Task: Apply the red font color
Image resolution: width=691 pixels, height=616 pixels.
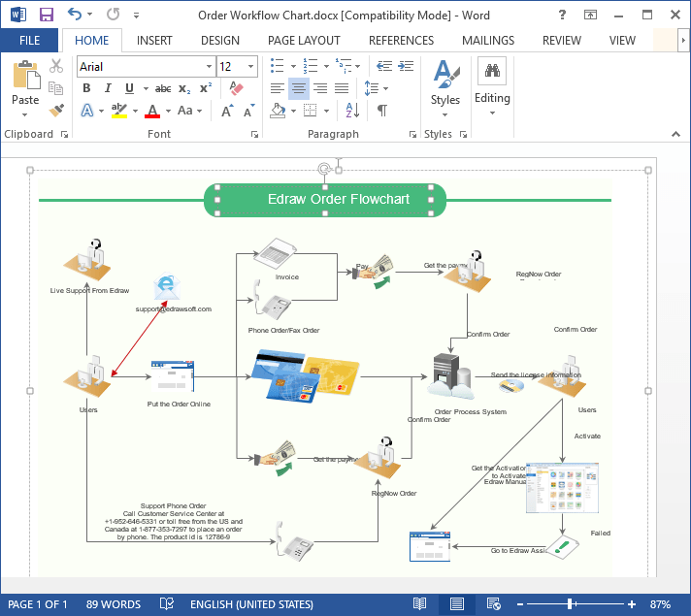Action: [152, 111]
